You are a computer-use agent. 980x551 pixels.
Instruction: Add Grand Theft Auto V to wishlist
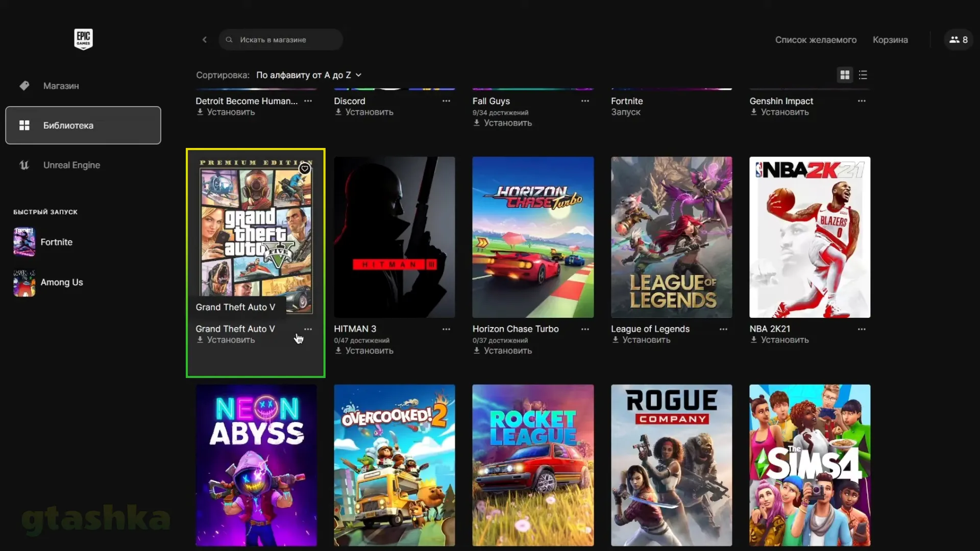[305, 168]
